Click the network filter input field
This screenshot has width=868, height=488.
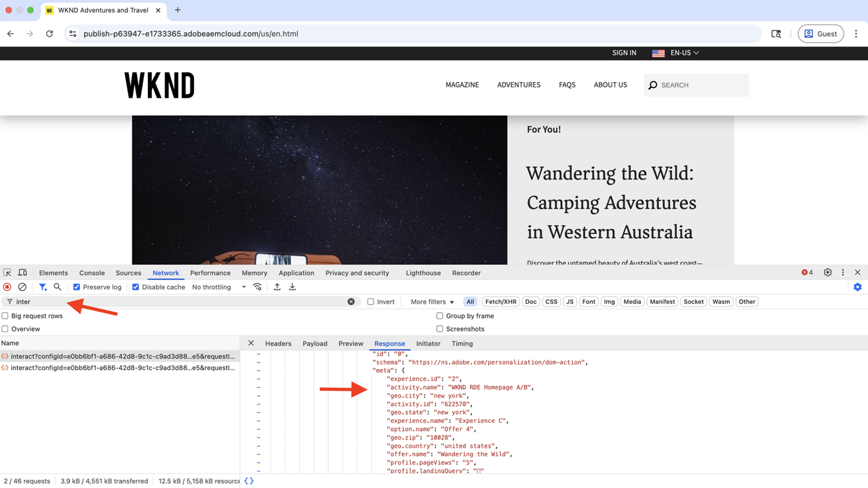180,302
